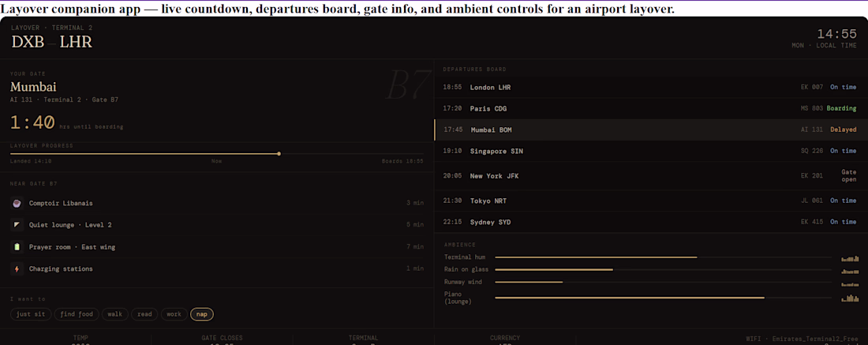The width and height of the screenshot is (868, 345).
Task: Adjust the Piano (lounge) volume slider
Action: point(663,298)
